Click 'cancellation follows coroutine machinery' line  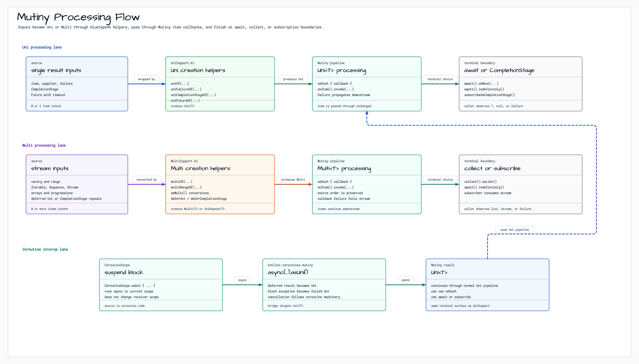(x=304, y=297)
